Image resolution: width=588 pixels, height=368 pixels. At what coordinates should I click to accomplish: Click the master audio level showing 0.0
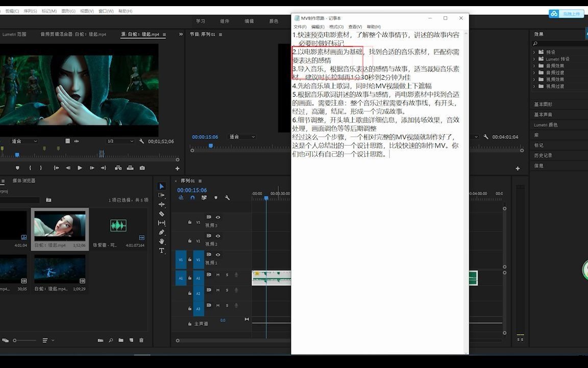pyautogui.click(x=223, y=320)
